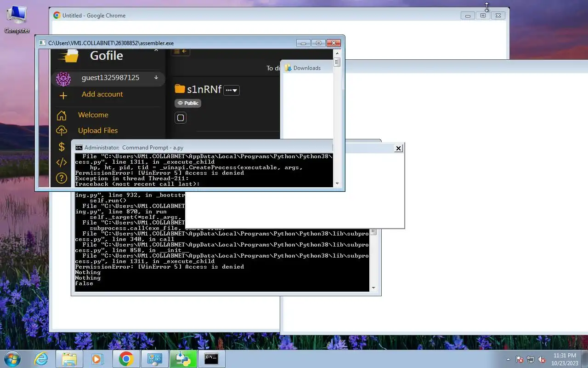Click the home icon next to Welcome
Screen dimensions: 588x368
(62, 115)
